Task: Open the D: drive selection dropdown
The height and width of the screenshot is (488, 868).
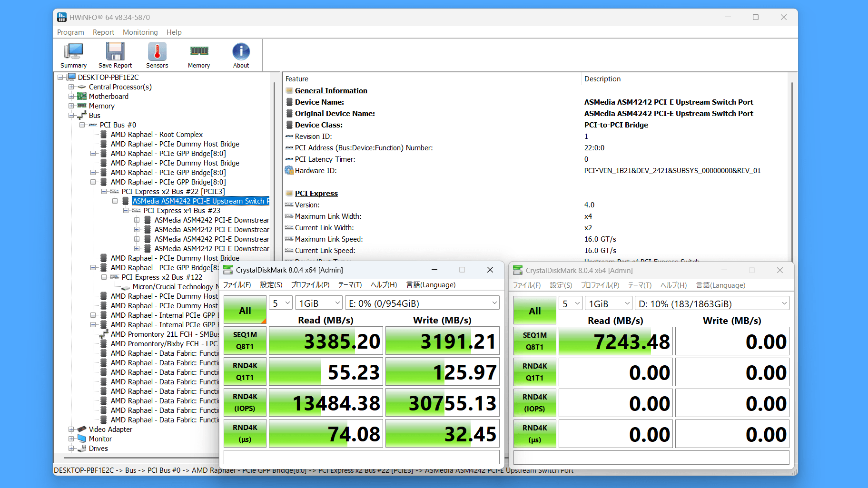Action: coord(712,303)
